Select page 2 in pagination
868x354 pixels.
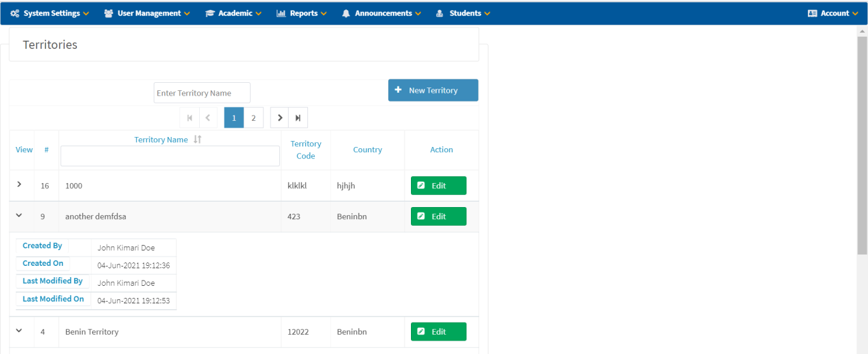253,118
